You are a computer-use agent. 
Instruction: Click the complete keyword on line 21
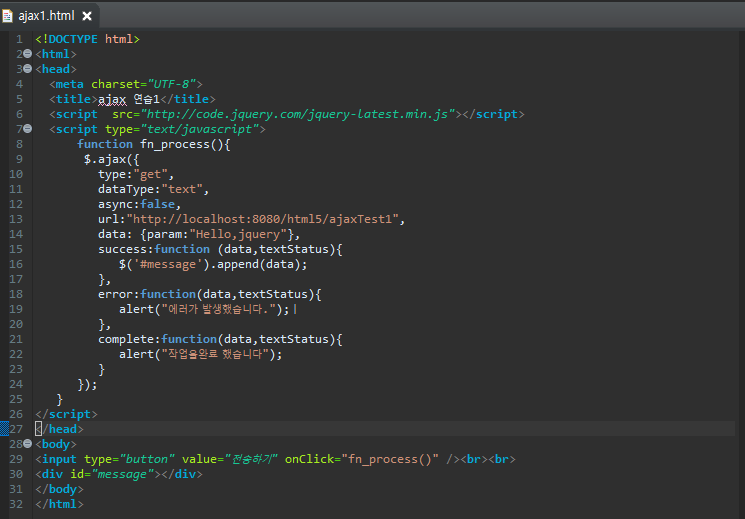tap(126, 339)
